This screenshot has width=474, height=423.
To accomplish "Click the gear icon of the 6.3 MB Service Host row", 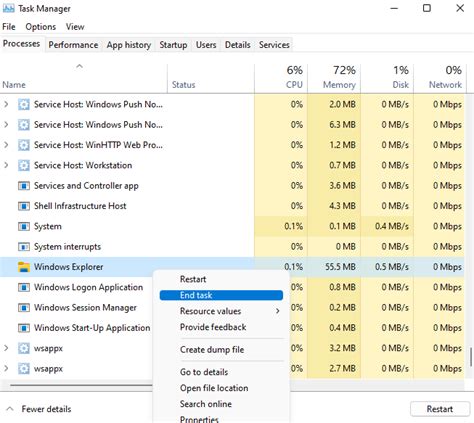I will [24, 125].
